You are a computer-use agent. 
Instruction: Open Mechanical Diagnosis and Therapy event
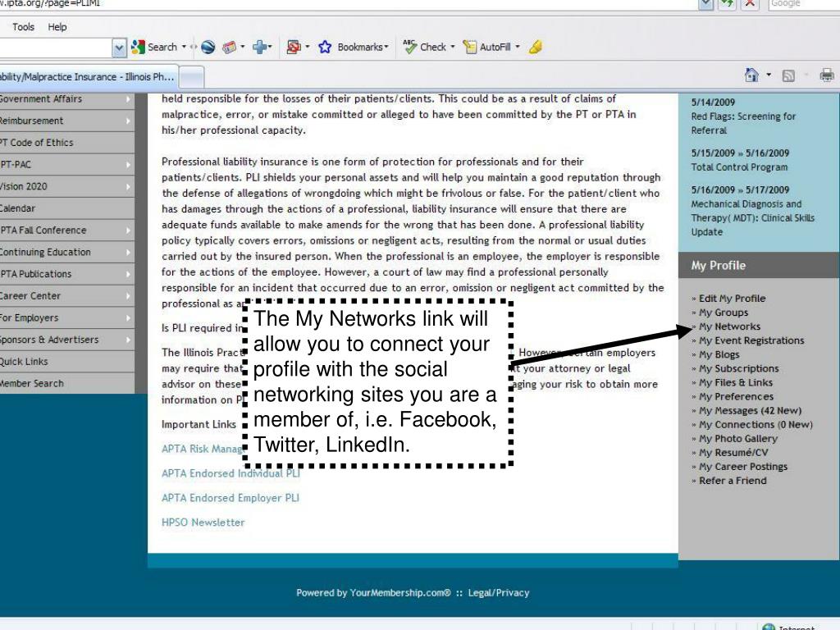pyautogui.click(x=752, y=218)
